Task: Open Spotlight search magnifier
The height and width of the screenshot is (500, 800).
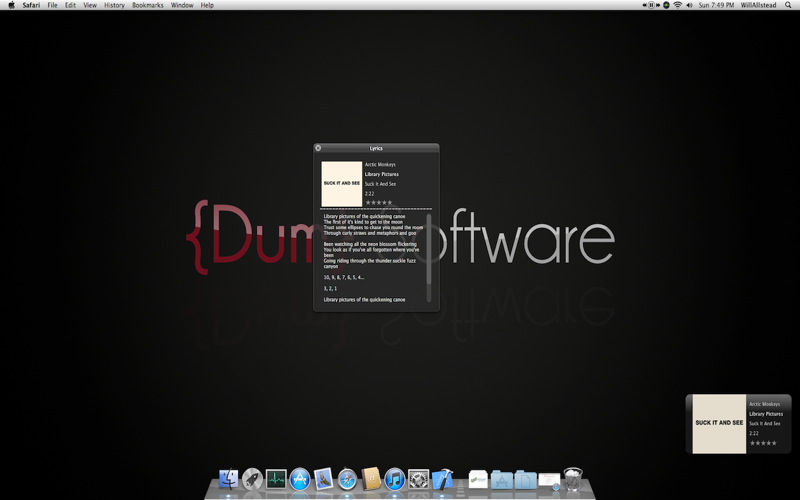Action: tap(789, 5)
